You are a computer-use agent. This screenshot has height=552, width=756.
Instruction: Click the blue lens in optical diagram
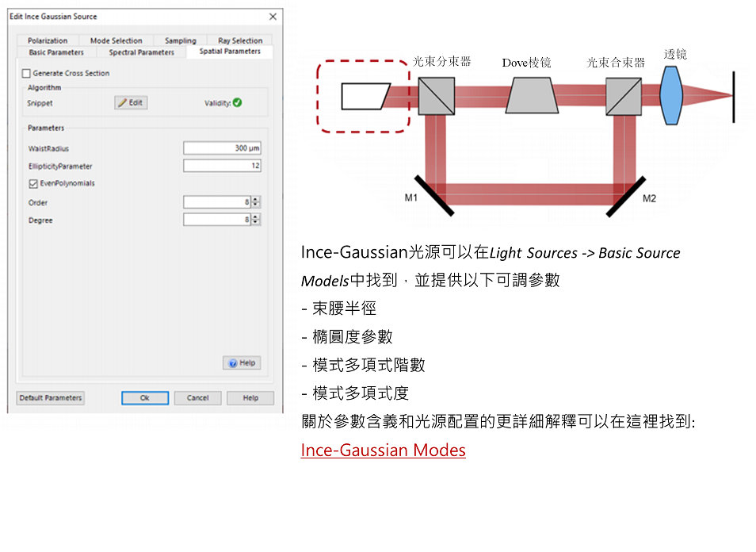[672, 95]
